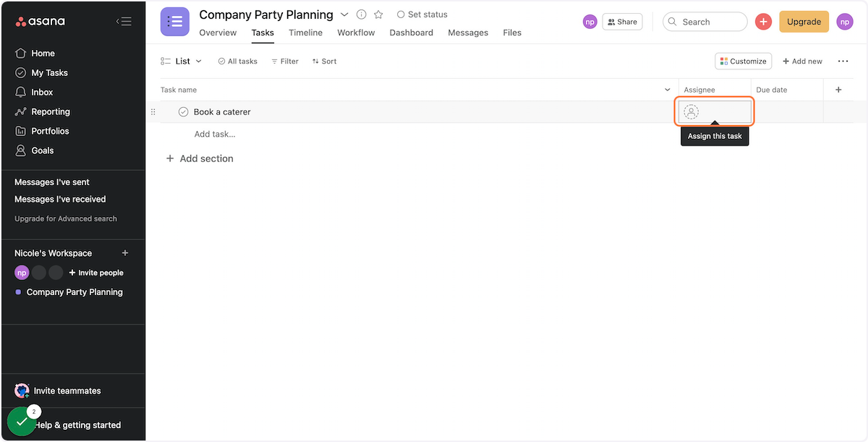This screenshot has width=868, height=442.
Task: Open saved search Messages I've received
Action: click(x=60, y=199)
